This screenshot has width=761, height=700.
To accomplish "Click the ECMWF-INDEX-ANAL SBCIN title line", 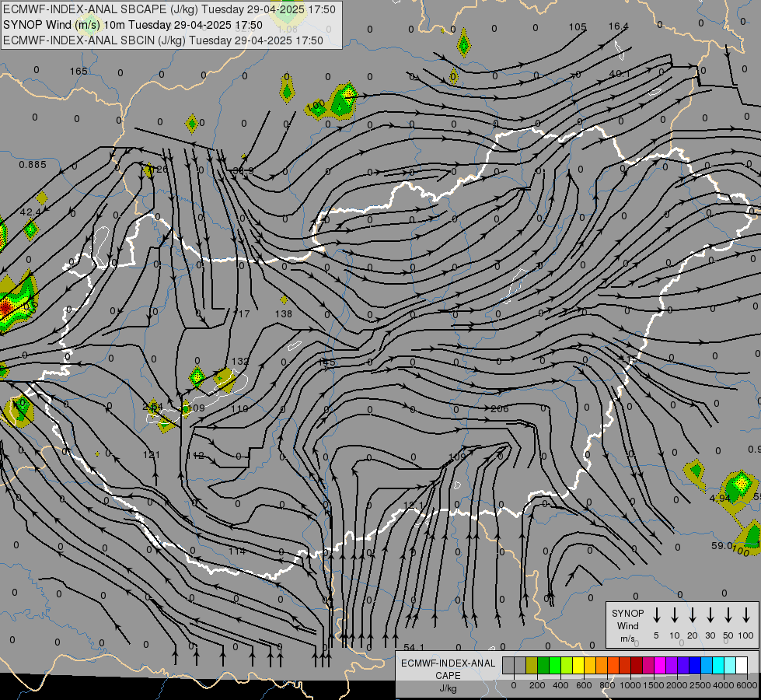I will 163,40.
